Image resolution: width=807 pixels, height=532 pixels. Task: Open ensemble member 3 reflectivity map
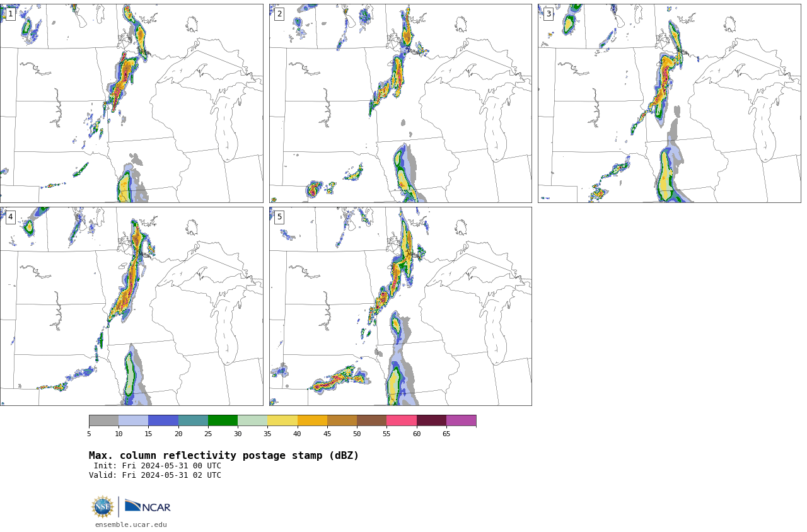[670, 103]
